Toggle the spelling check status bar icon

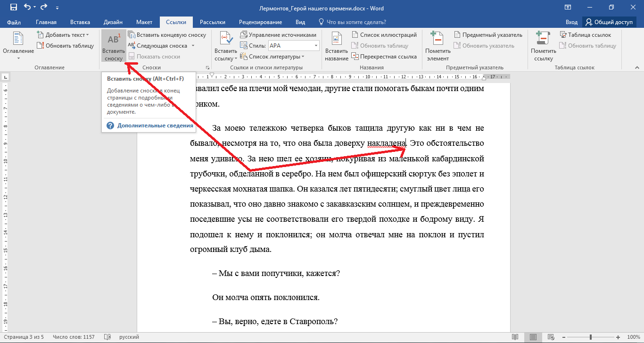[x=107, y=337]
